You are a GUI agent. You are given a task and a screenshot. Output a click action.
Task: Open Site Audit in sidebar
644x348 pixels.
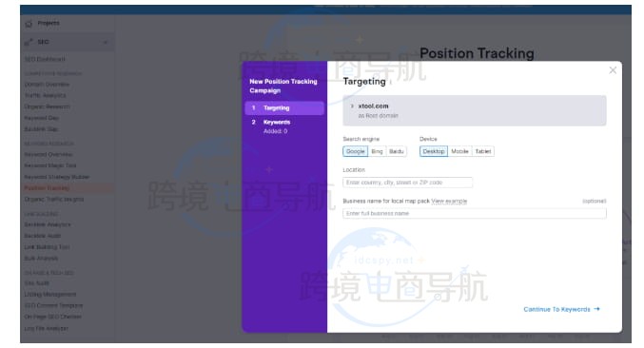click(36, 283)
